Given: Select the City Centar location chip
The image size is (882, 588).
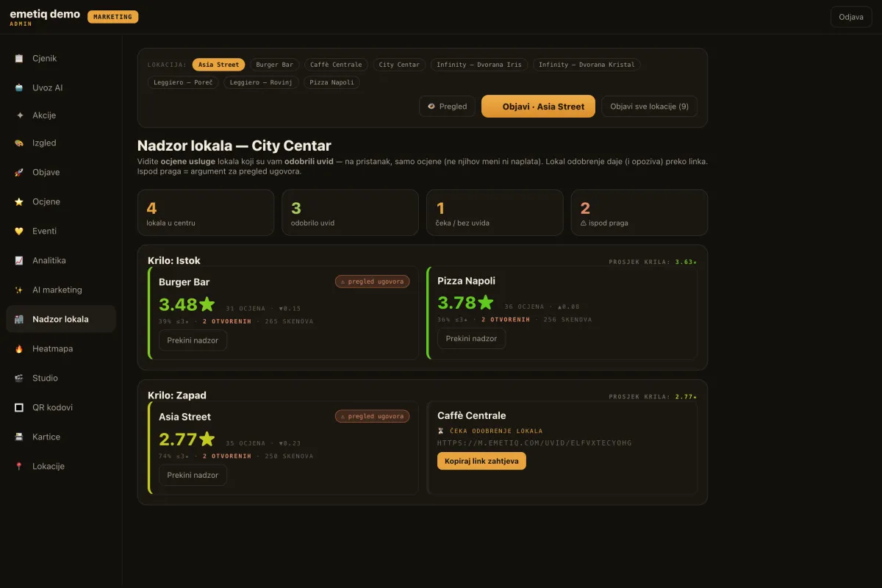Looking at the screenshot, I should (x=399, y=65).
